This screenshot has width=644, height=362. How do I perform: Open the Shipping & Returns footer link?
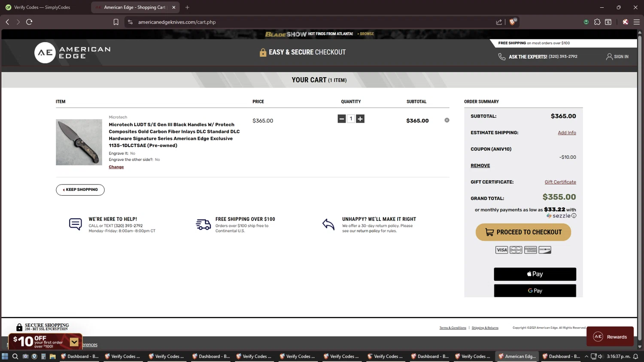point(485,328)
